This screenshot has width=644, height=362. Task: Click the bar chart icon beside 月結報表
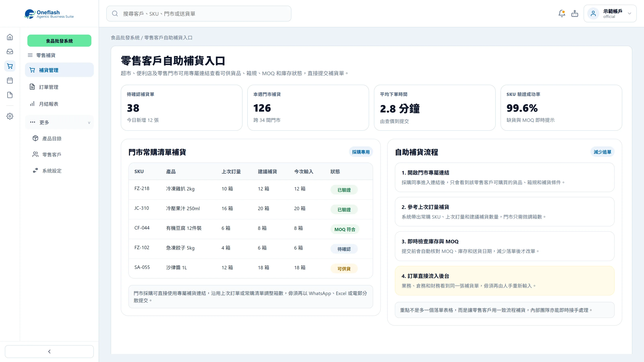(x=32, y=104)
